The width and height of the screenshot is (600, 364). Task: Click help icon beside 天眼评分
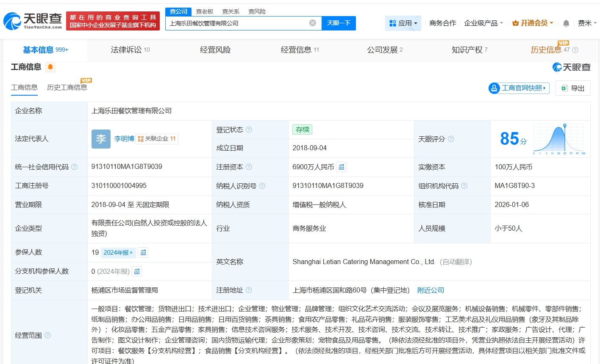(451, 139)
